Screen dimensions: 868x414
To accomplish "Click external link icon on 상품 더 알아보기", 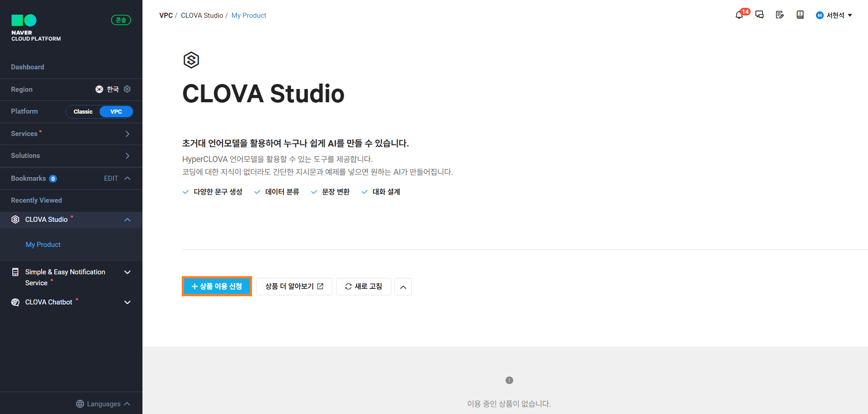I will pyautogui.click(x=321, y=286).
